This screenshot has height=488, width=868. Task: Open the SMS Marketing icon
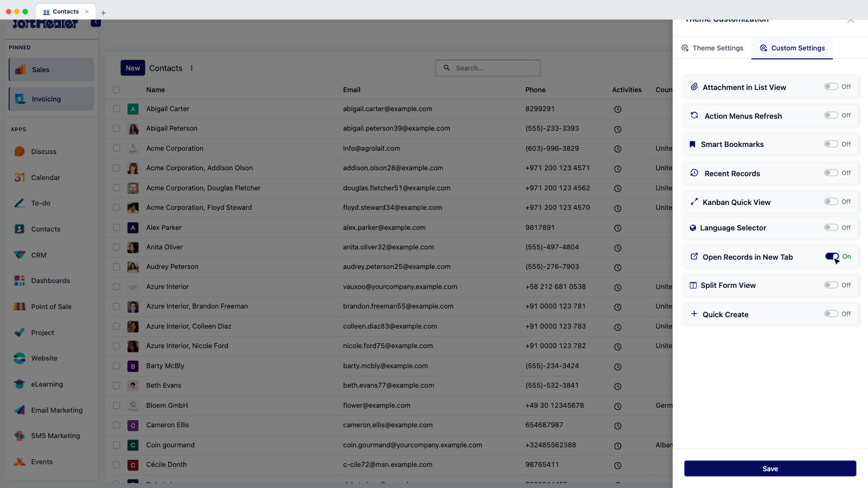click(20, 436)
